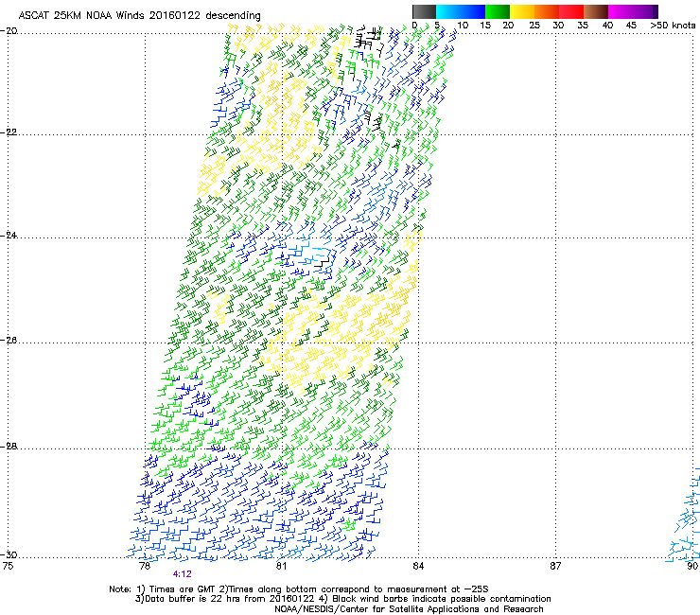Image resolution: width=700 pixels, height=615 pixels.
Task: Click the '87' longitude axis label
Action: click(555, 566)
